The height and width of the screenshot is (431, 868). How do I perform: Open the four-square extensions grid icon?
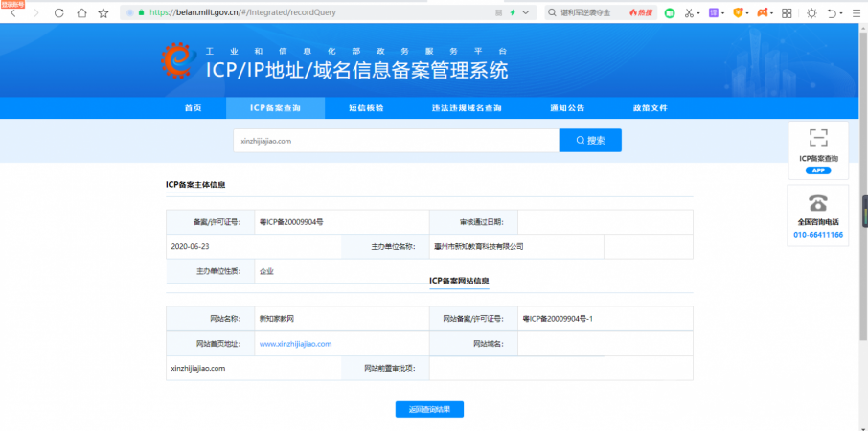(787, 12)
